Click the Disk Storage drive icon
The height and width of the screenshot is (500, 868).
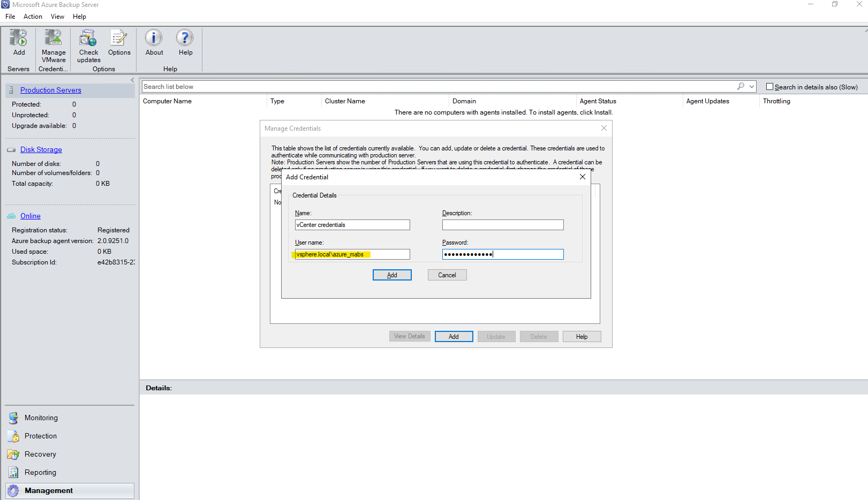(11, 150)
